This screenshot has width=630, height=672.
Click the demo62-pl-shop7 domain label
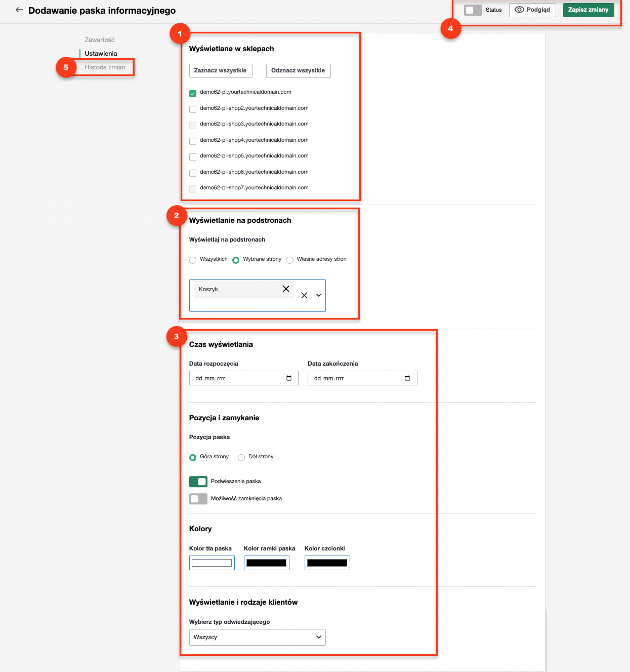(254, 187)
